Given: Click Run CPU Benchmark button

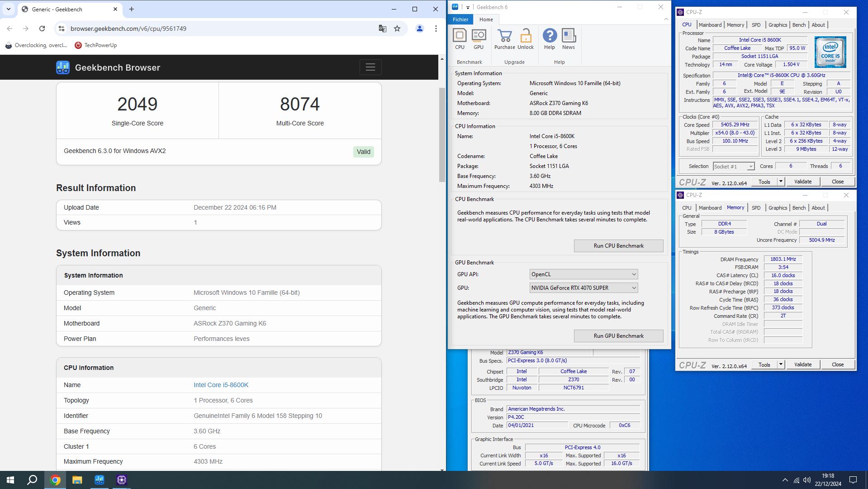Looking at the screenshot, I should click(x=618, y=246).
